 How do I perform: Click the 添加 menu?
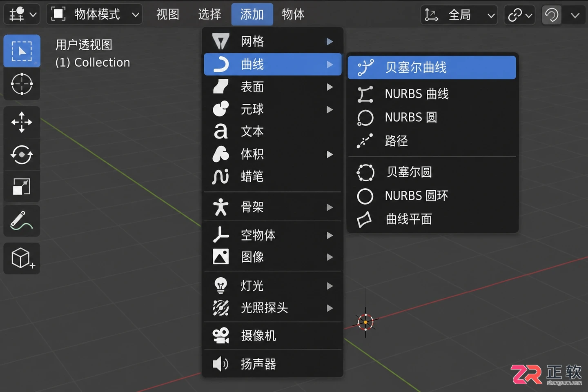[252, 15]
